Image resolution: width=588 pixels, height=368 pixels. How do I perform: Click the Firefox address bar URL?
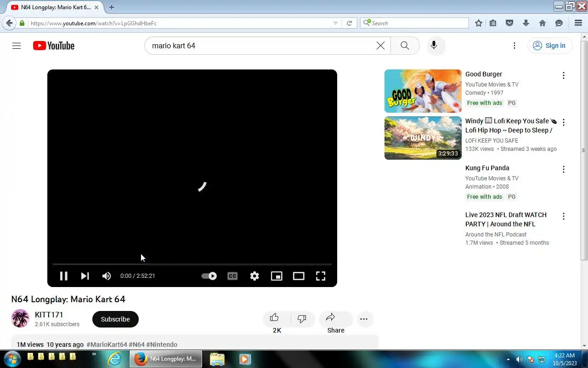tap(94, 23)
